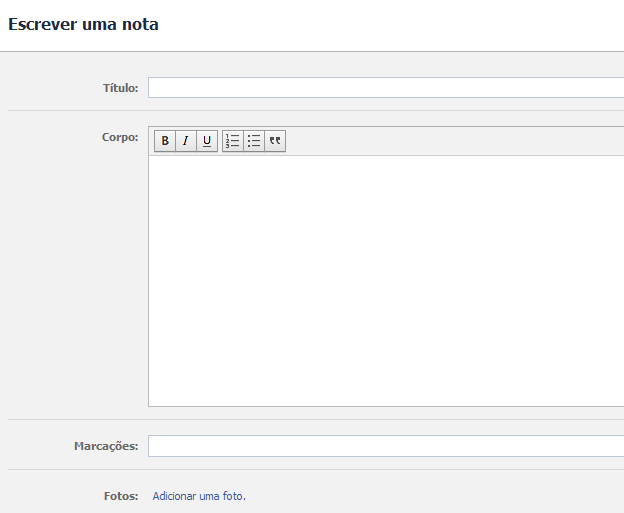Toggle bold formatting in the body toolbar
Viewport: 624px width, 513px height.
(x=165, y=141)
